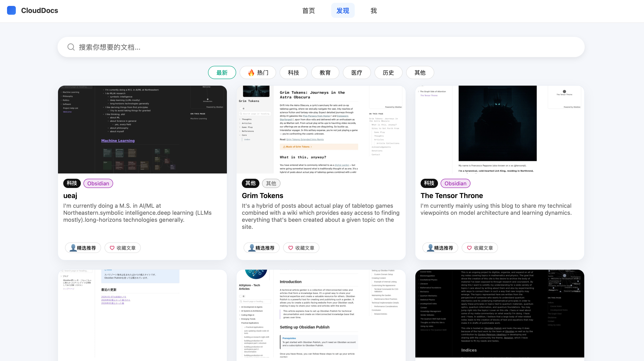Select the 最新 filter chip

(222, 72)
